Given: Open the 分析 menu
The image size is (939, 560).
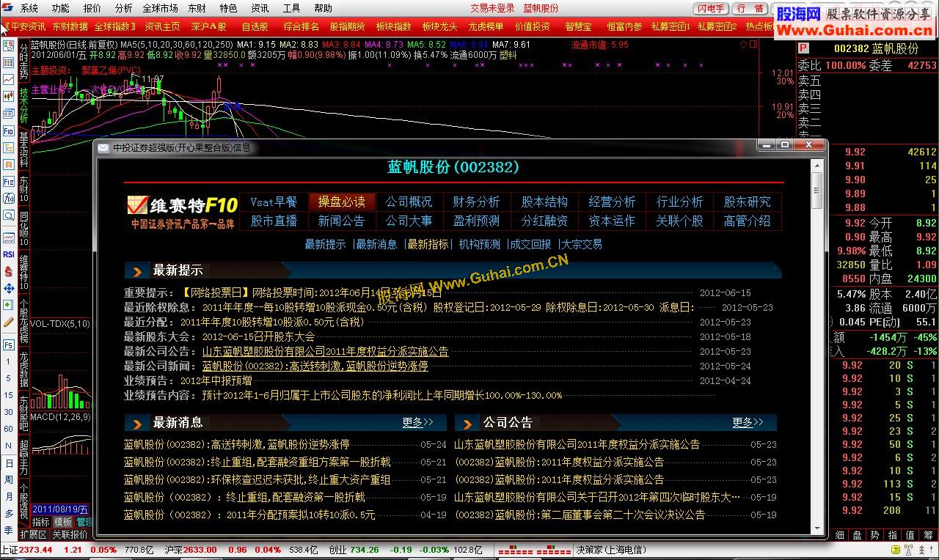Looking at the screenshot, I should [123, 8].
